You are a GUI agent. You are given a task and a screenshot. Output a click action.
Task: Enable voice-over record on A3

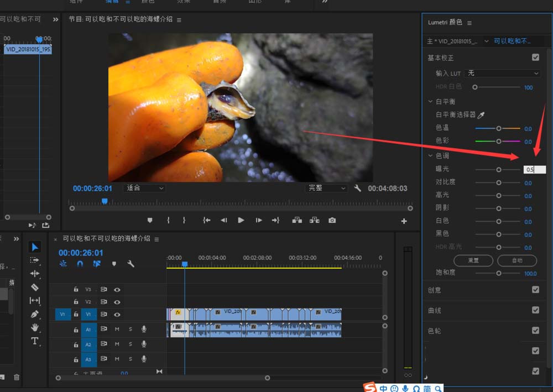click(144, 359)
